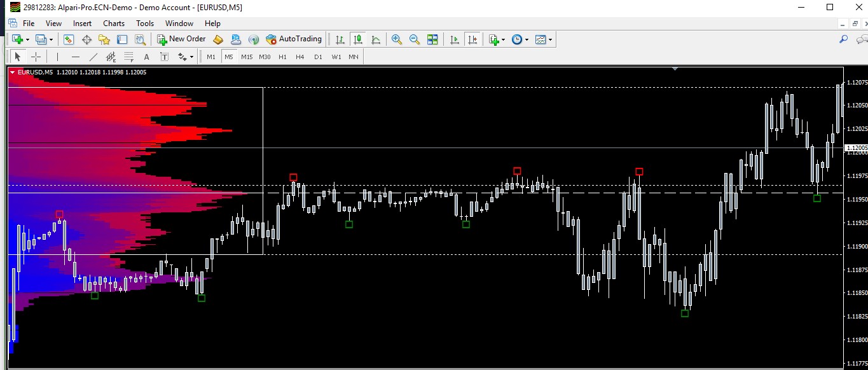Switch the chart to the M1 timeframe
Screen dimensions: 868x370
211,57
